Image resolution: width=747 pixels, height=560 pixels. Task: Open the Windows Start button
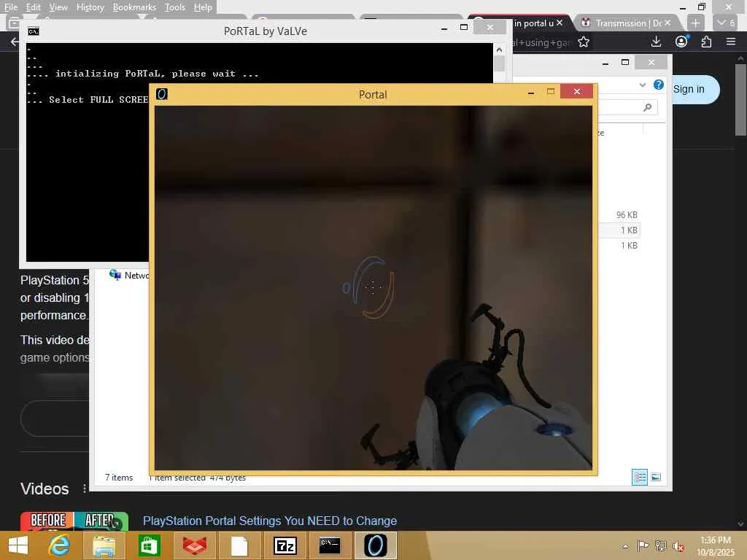18,545
